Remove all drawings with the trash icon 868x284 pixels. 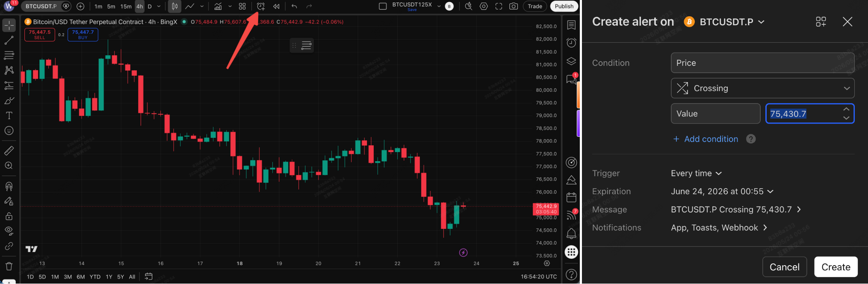9,266
